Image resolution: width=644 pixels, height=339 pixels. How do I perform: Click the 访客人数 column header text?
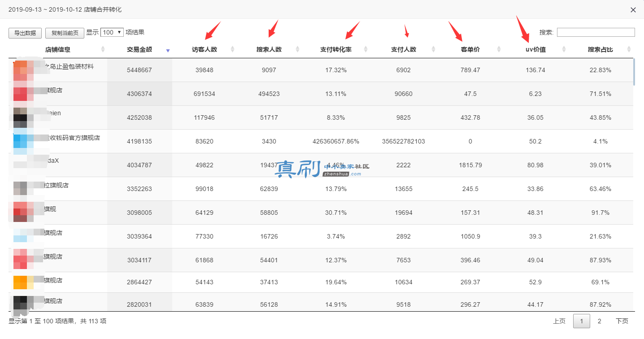coord(205,49)
